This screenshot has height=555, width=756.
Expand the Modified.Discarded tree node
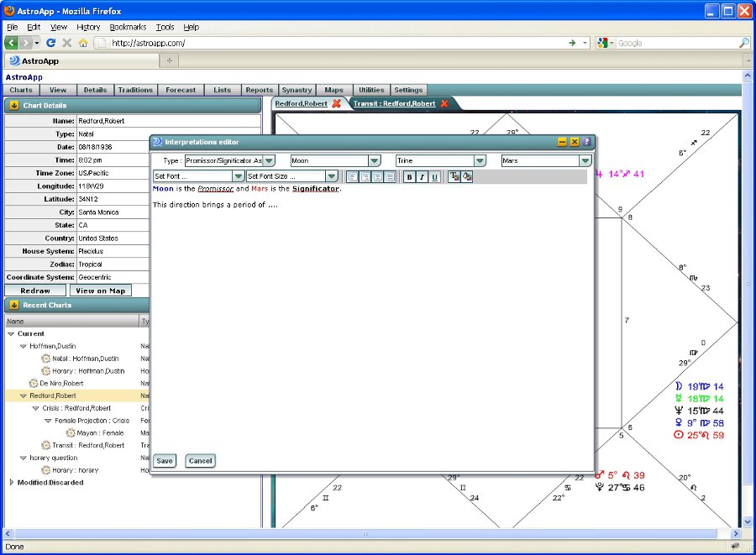[x=11, y=483]
